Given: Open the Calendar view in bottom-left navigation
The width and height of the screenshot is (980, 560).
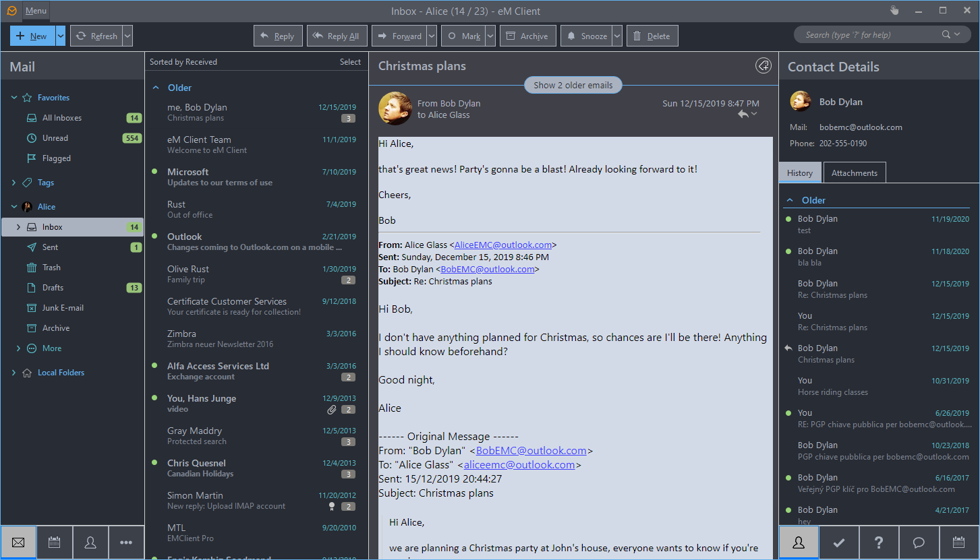Looking at the screenshot, I should point(55,542).
